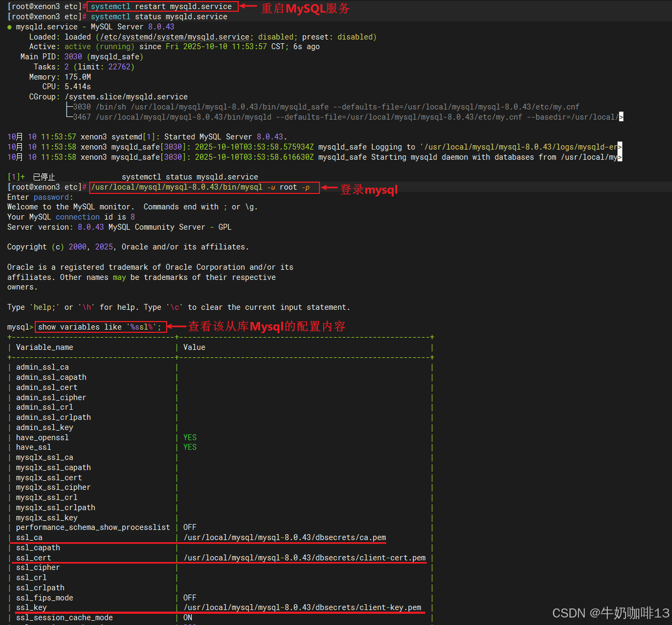This screenshot has width=672, height=625.
Task: Click the mysqlx_ssl_crl variable
Action: tap(46, 497)
